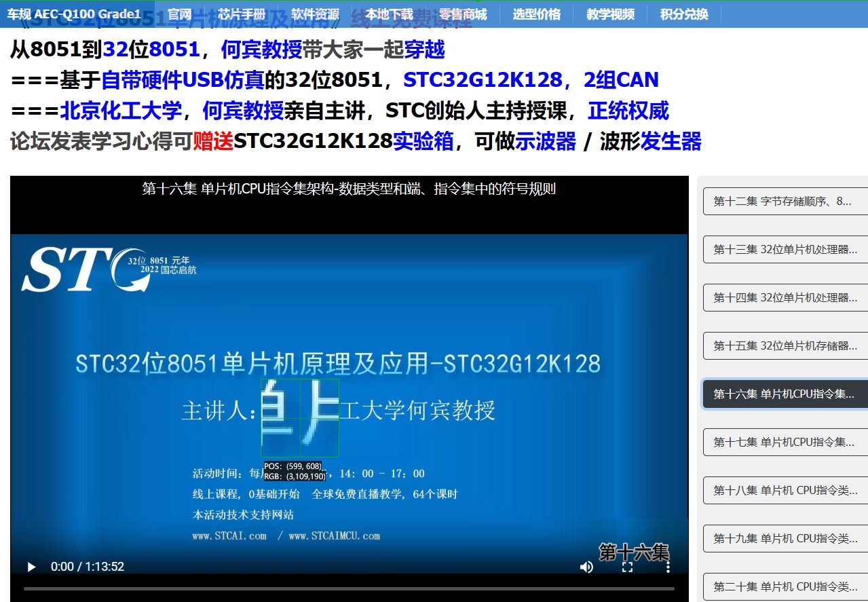Open the 零售商城 nav item
Image resolution: width=868 pixels, height=602 pixels.
(x=463, y=14)
